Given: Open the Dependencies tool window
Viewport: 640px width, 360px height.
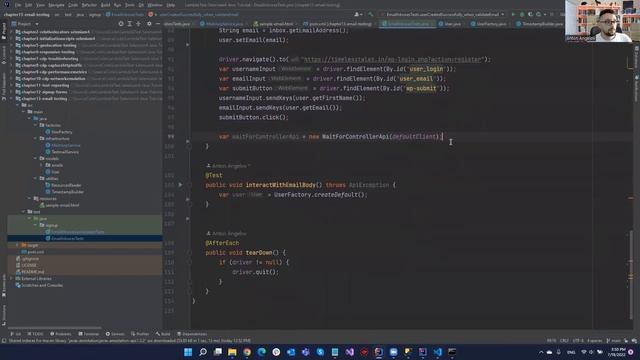Looking at the screenshot, I should tap(192, 334).
